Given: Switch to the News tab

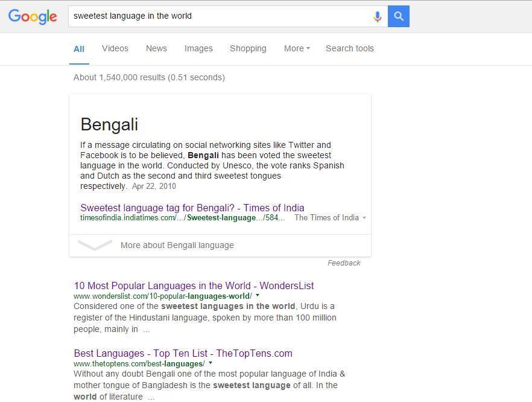Looking at the screenshot, I should pos(156,48).
